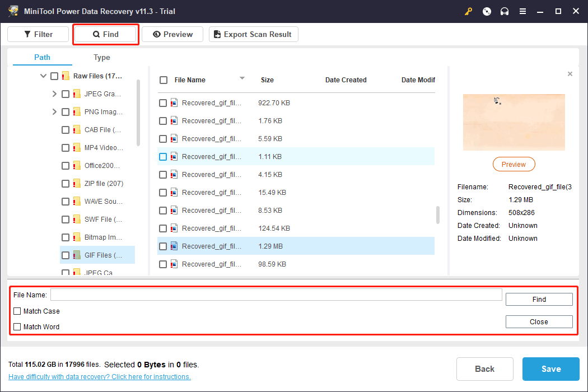
Task: Tick the GIF Files folder checkbox
Action: tap(66, 255)
